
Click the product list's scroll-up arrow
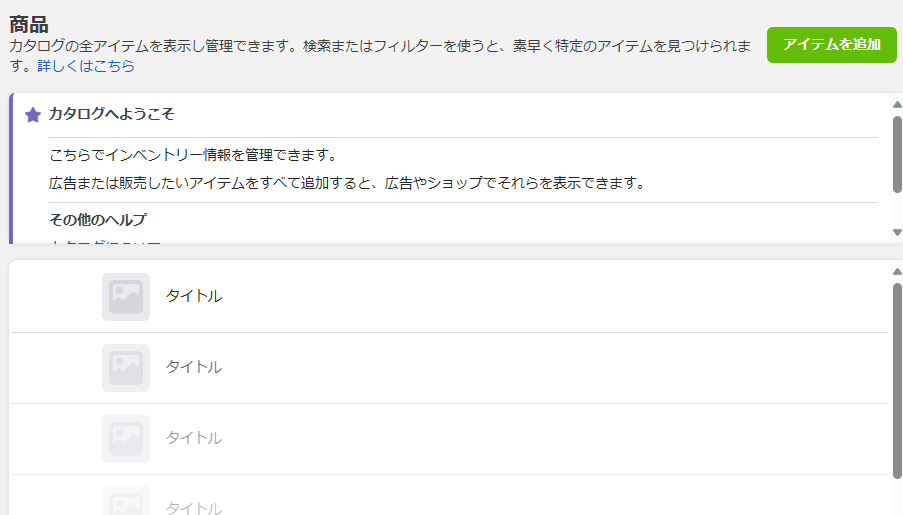pyautogui.click(x=897, y=271)
